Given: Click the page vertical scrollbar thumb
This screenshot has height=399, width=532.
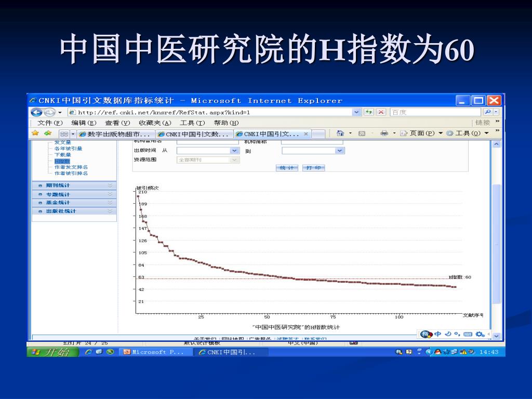Looking at the screenshot, I should pyautogui.click(x=496, y=244).
